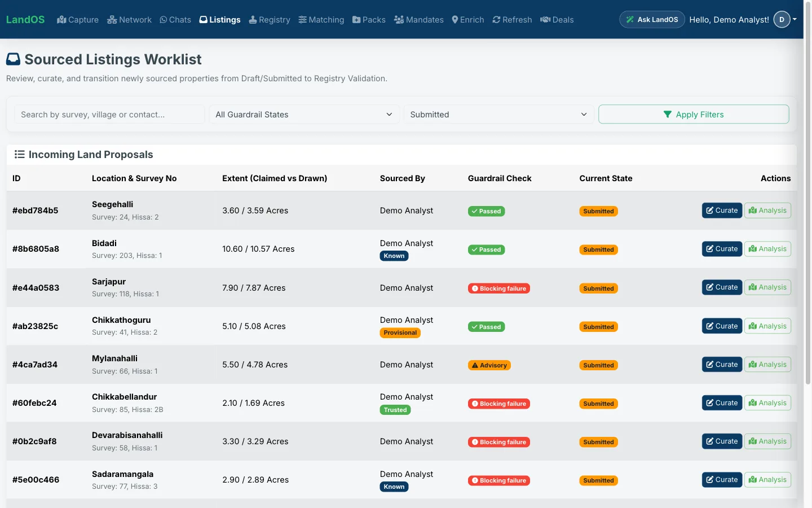Click Blocking failure badge for Sadaramangala

pyautogui.click(x=498, y=480)
